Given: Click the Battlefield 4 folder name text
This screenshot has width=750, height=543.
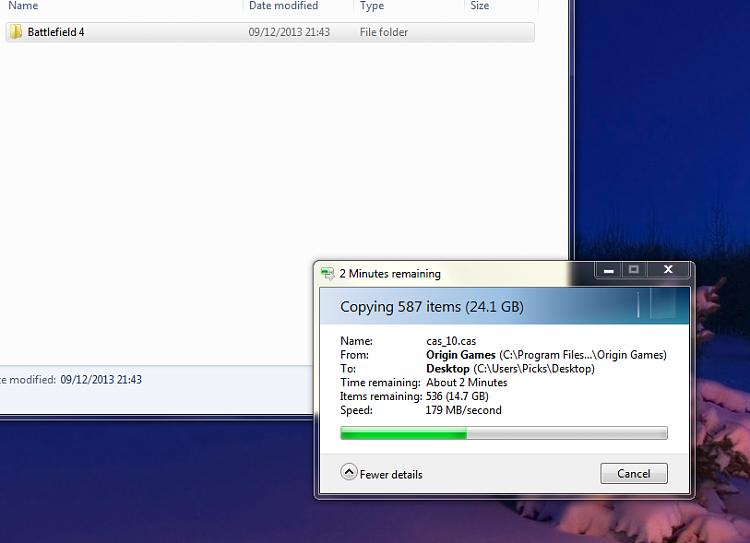Looking at the screenshot, I should click(56, 32).
